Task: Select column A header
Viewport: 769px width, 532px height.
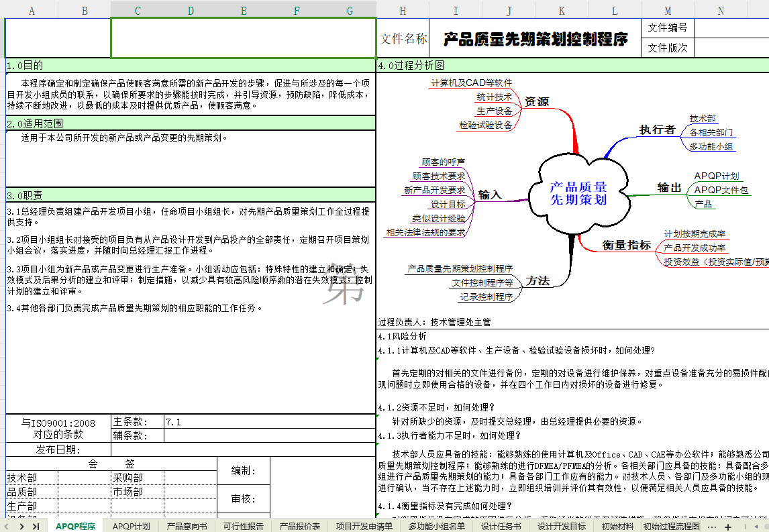Action: 32,10
